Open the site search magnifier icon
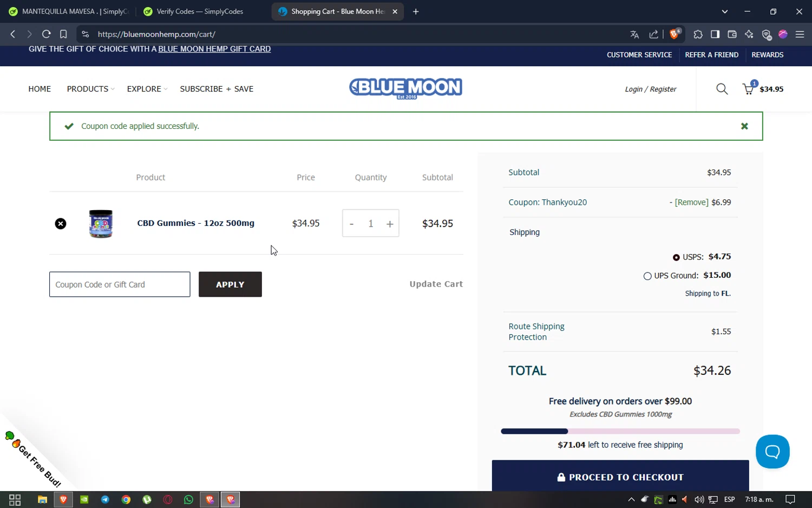Image resolution: width=812 pixels, height=508 pixels. [722, 89]
